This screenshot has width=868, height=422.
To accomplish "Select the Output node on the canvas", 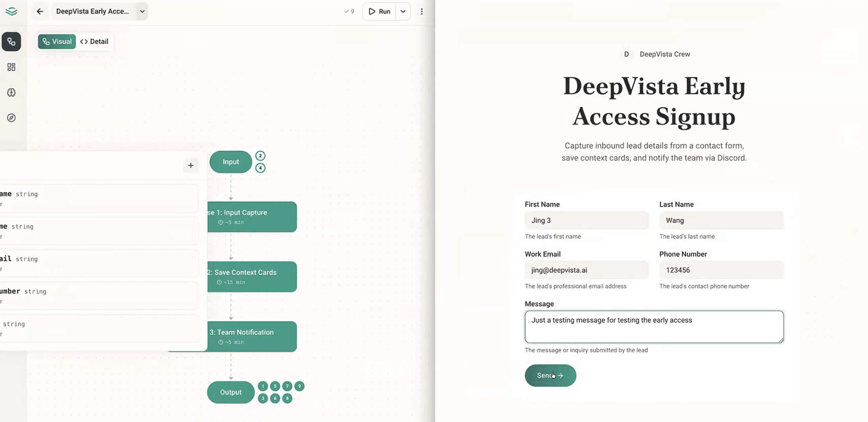I will (x=231, y=392).
